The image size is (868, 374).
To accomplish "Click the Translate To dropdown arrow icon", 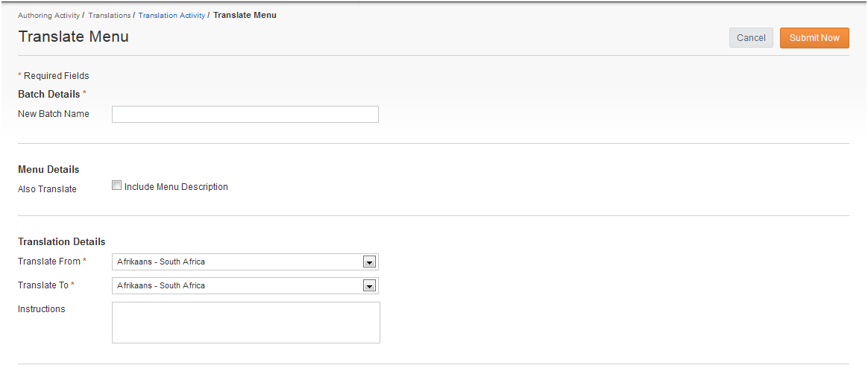I will pos(369,285).
